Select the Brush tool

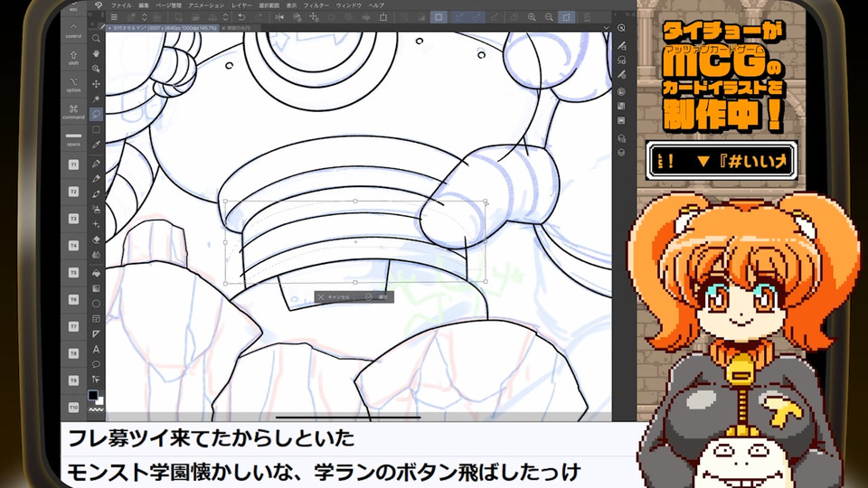(97, 194)
